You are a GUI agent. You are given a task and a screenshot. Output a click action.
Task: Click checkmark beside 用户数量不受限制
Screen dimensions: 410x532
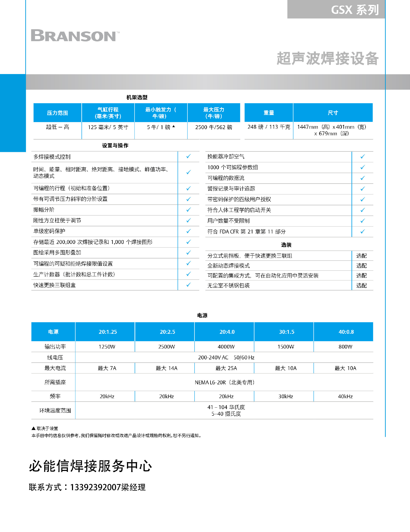[362, 221]
